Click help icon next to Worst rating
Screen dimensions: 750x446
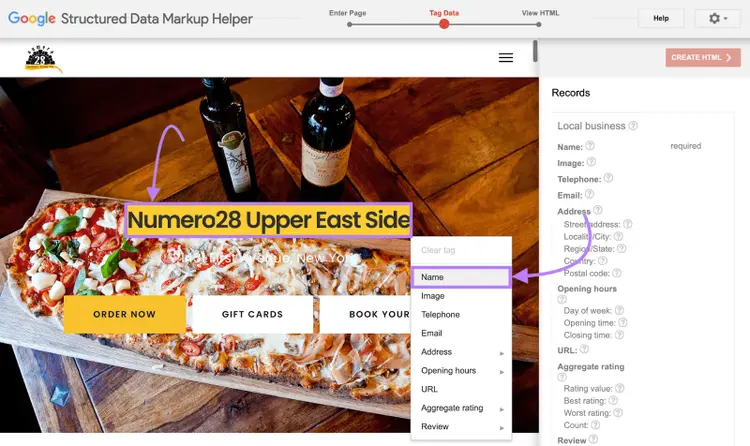(x=618, y=413)
